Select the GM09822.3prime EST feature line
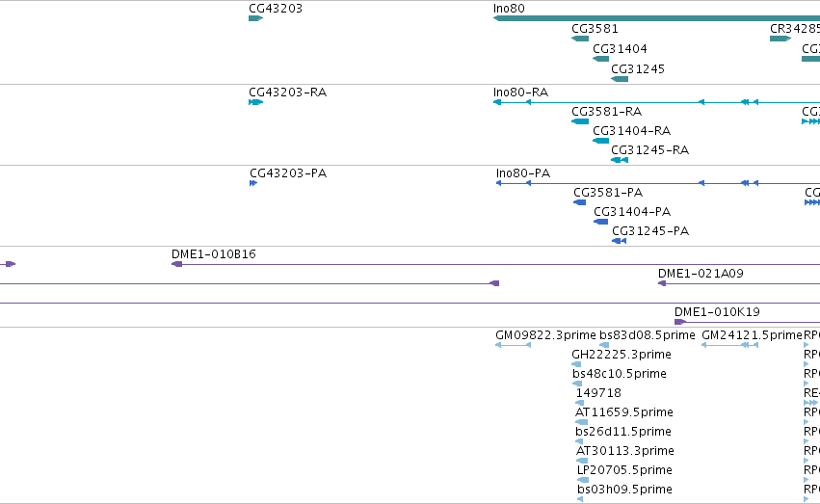The height and width of the screenshot is (504, 820). pos(513,345)
